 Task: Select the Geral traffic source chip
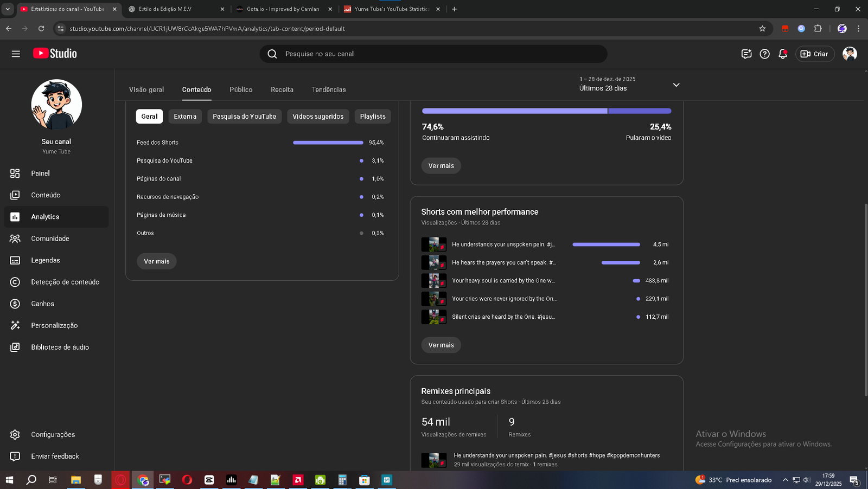click(149, 117)
